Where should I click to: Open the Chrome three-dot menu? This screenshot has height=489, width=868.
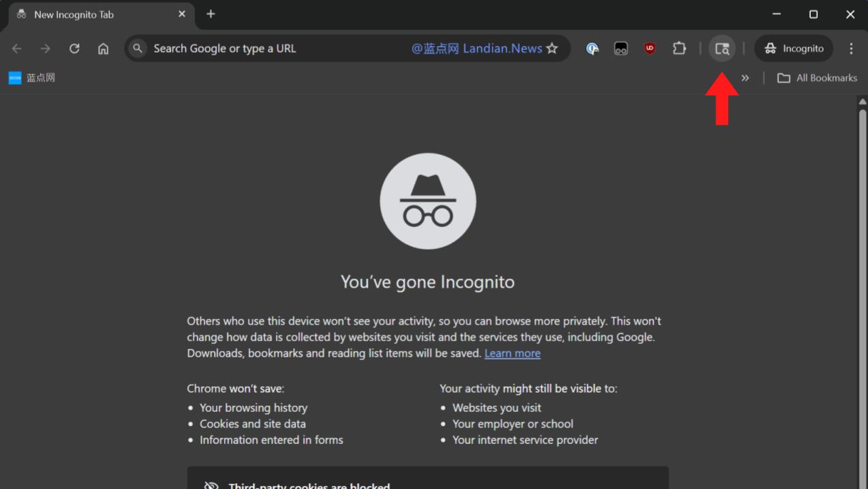pos(851,48)
